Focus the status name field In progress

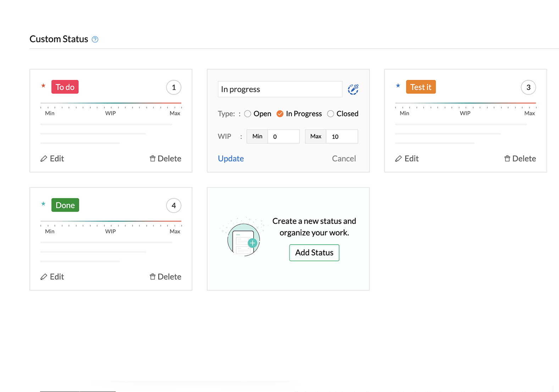point(280,89)
